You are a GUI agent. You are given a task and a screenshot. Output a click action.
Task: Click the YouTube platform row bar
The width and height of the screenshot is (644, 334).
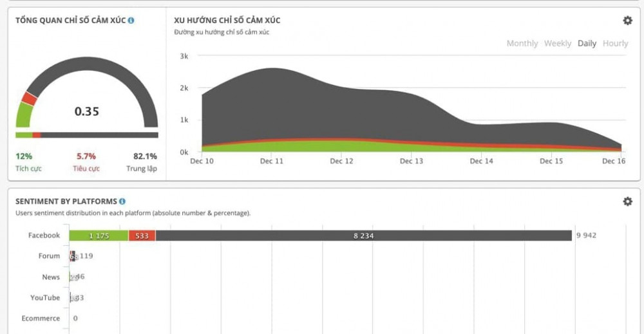(73, 298)
